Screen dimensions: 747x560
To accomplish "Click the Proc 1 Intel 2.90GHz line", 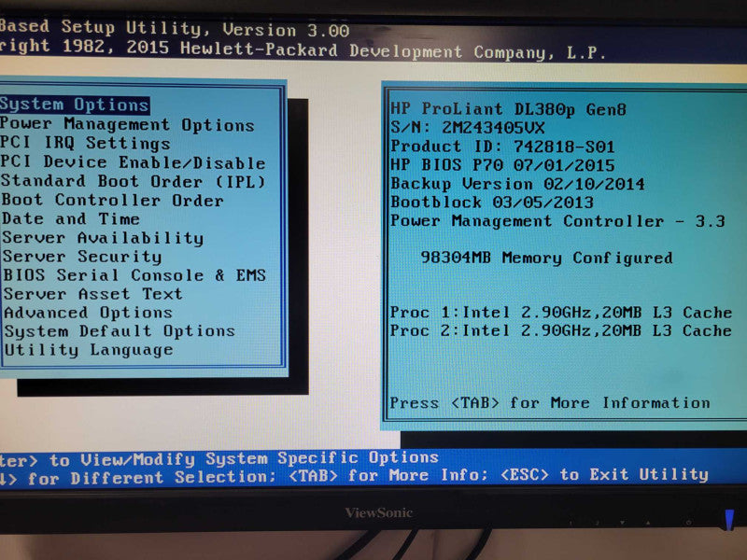I will (561, 313).
